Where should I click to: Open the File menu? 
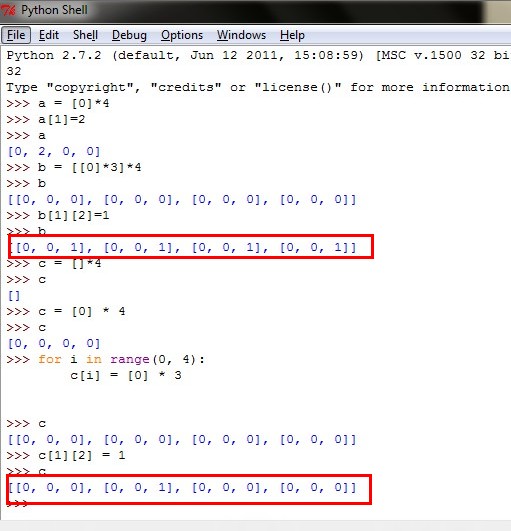tap(16, 35)
